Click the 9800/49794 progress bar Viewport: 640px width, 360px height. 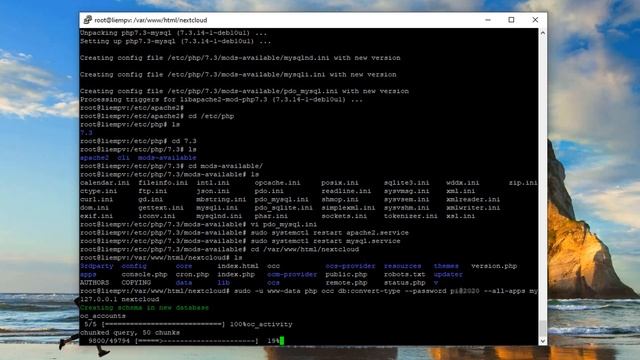click(196, 340)
